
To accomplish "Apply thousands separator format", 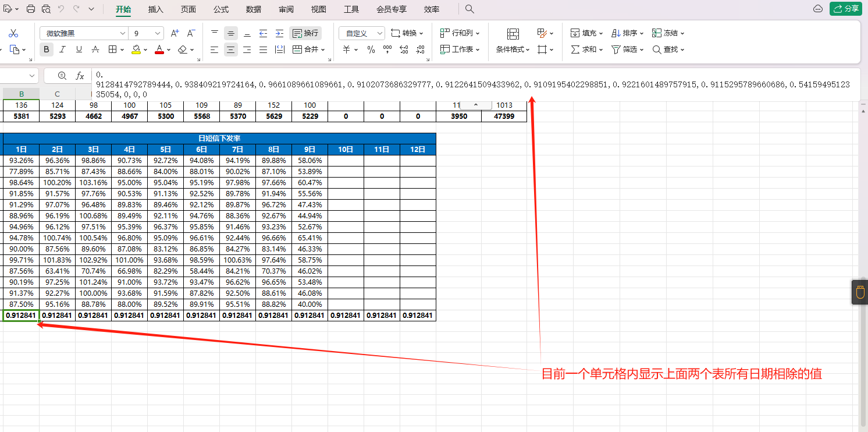I will click(x=387, y=49).
